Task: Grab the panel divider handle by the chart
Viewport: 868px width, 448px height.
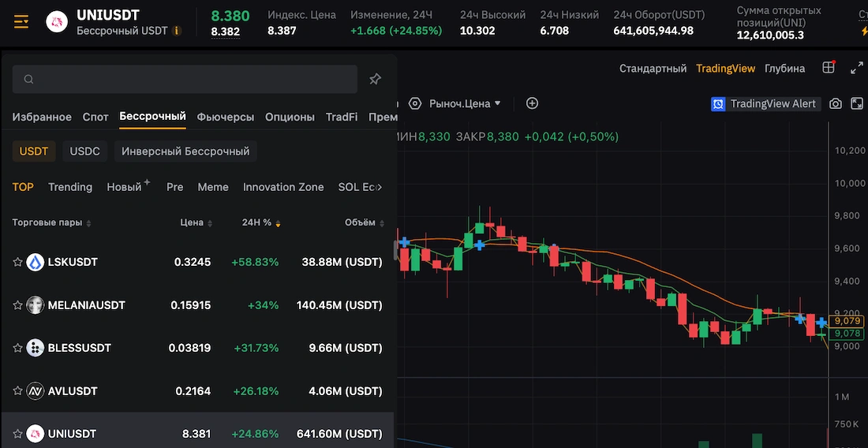Action: click(x=396, y=250)
